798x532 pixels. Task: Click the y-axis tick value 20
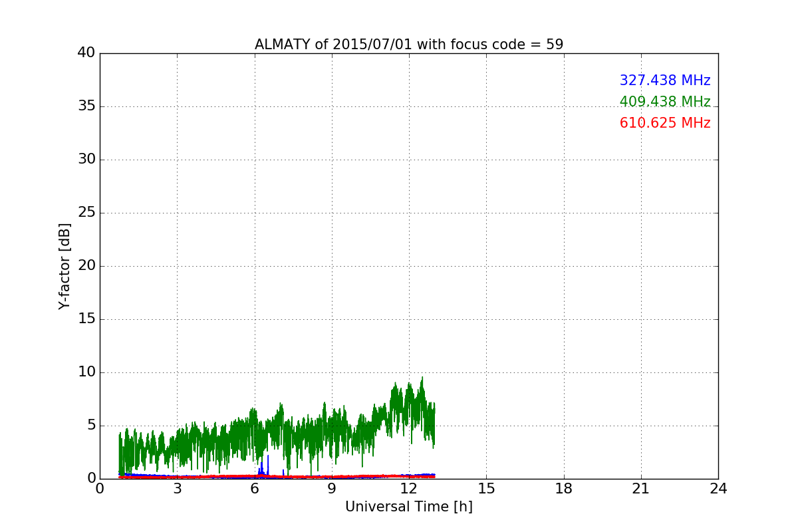(86, 266)
